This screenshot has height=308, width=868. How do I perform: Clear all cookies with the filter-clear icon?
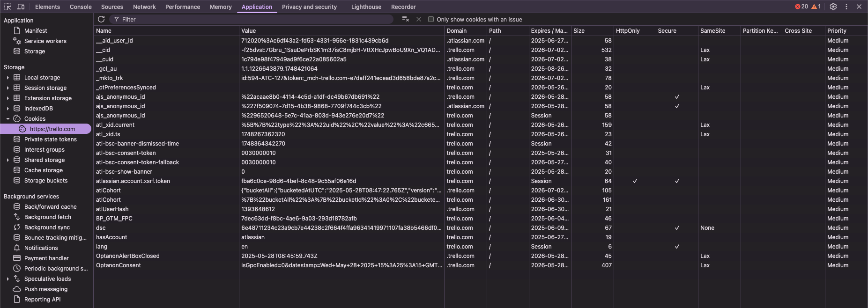[x=406, y=19]
